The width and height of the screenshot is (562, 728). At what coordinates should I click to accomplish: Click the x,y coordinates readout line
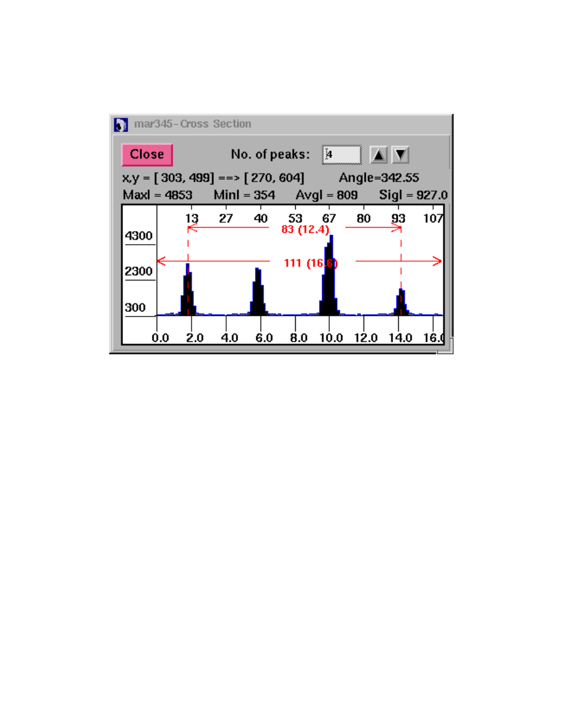coord(213,177)
